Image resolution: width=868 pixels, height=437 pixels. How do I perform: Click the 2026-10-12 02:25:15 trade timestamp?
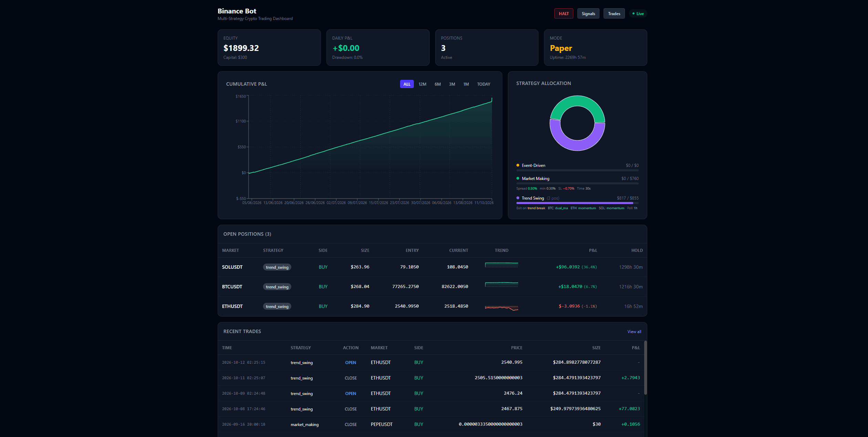(x=243, y=362)
